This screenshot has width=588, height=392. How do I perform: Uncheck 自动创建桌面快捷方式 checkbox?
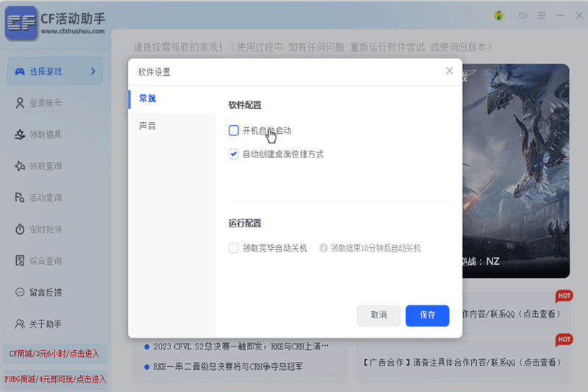(234, 154)
